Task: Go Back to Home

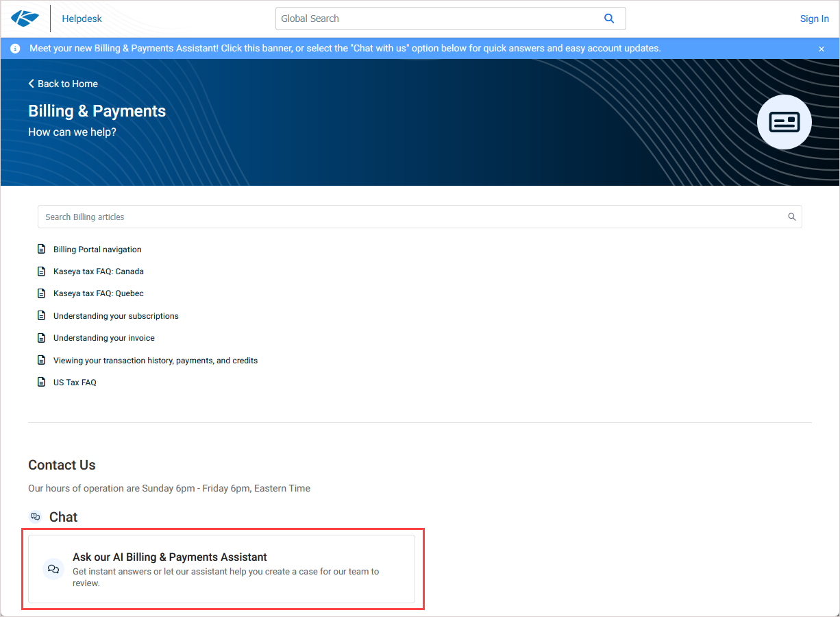Action: click(63, 84)
